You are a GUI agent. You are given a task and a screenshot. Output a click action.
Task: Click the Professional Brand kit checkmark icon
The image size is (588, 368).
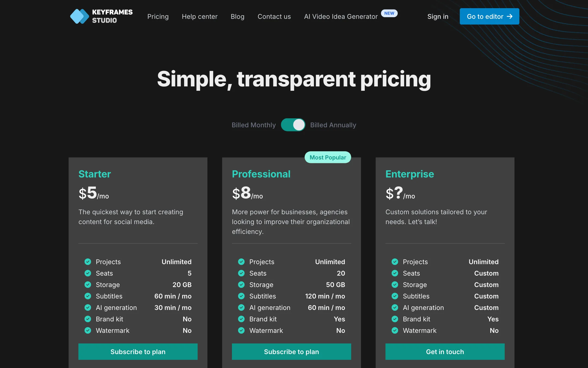pos(241,319)
